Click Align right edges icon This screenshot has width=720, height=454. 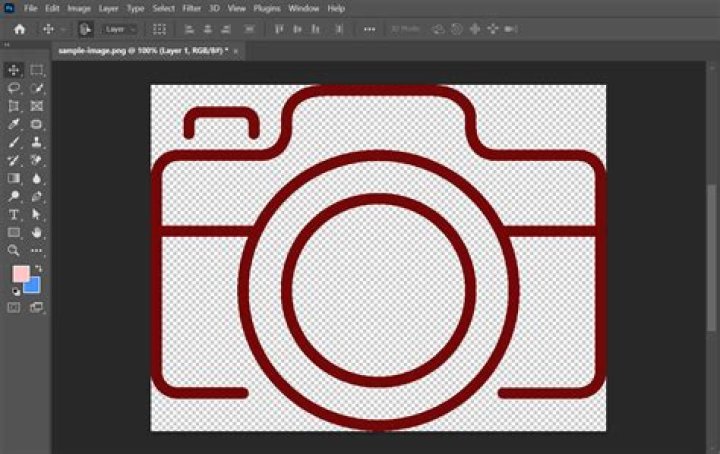tap(226, 29)
